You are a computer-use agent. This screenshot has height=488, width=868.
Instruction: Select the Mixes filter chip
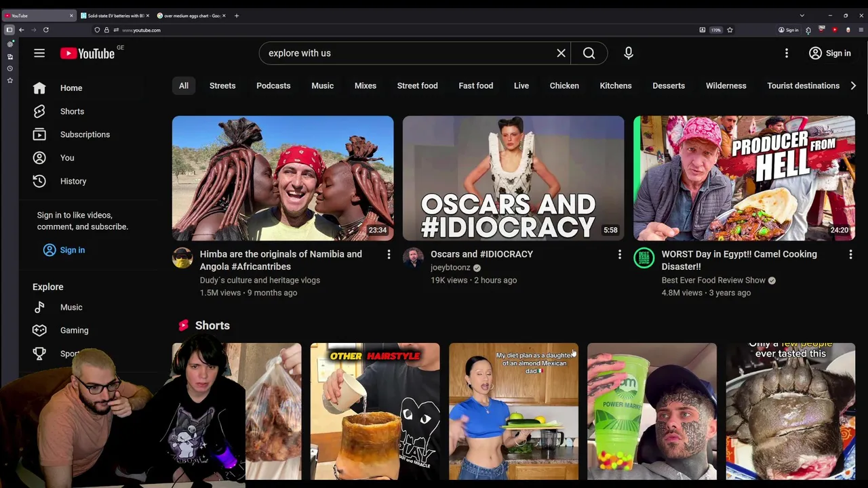pyautogui.click(x=366, y=85)
